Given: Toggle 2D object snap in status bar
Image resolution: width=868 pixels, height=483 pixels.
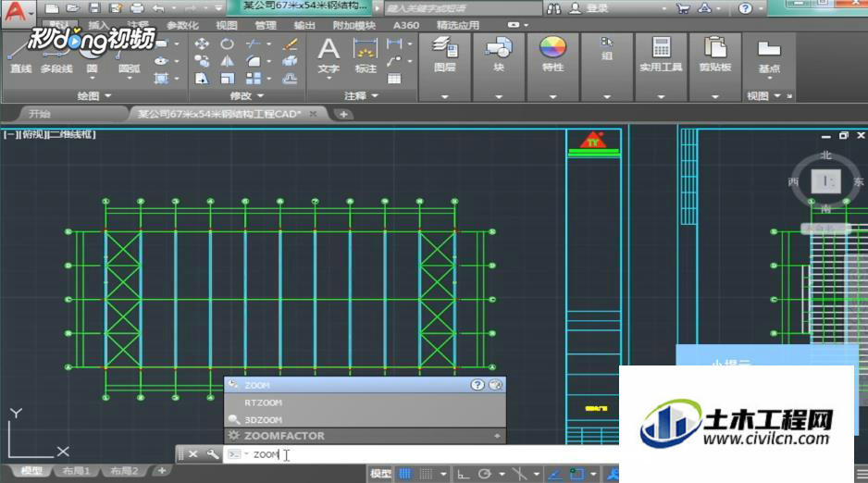Looking at the screenshot, I should [x=577, y=474].
